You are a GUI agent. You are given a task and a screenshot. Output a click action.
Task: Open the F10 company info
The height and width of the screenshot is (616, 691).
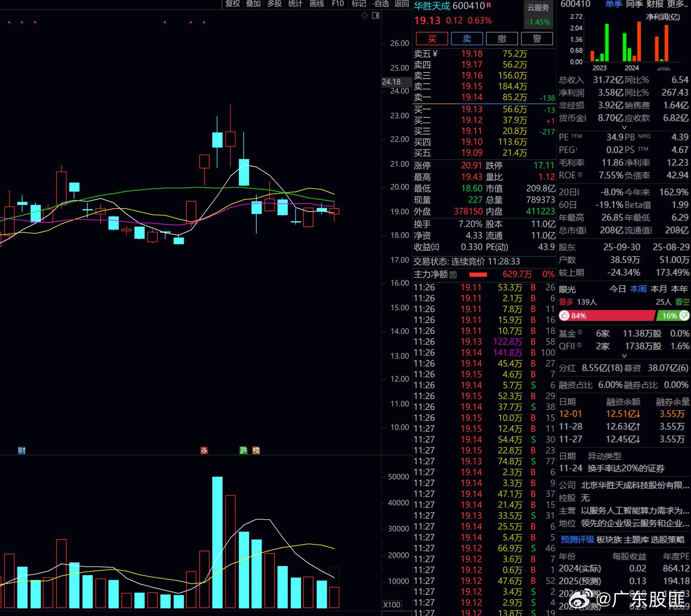338,4
